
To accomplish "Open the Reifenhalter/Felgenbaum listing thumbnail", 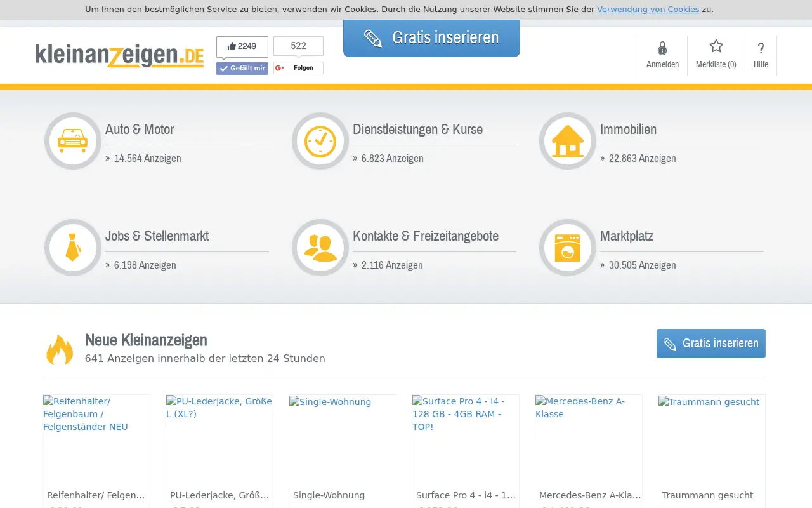I will pyautogui.click(x=96, y=441).
